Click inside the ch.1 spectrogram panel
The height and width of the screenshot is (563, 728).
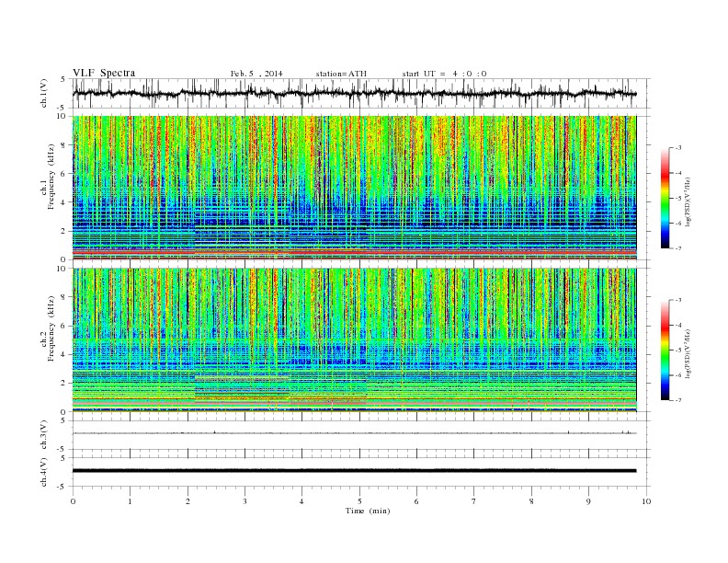click(x=354, y=188)
